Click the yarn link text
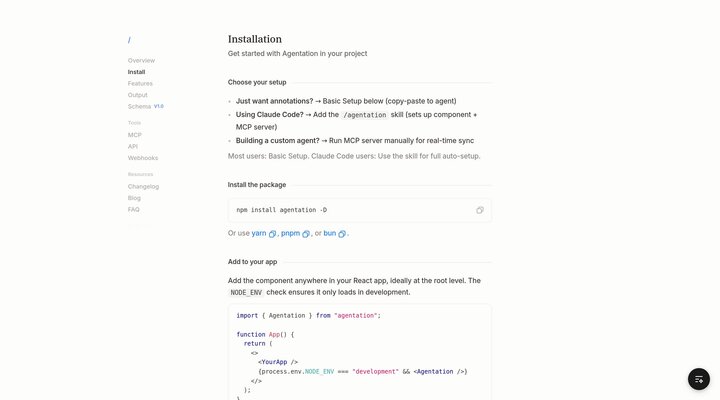 click(x=259, y=233)
